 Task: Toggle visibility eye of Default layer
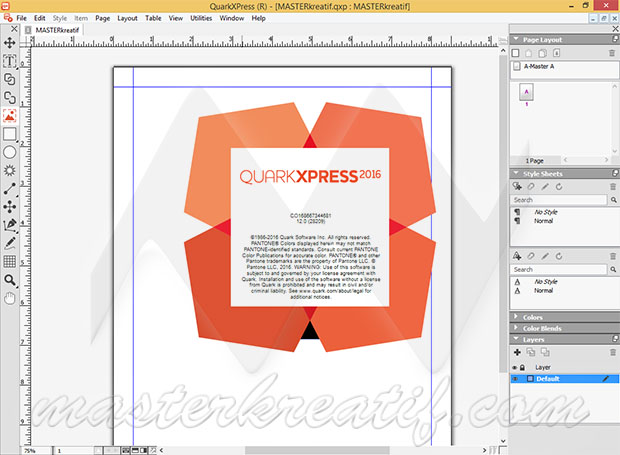coord(515,379)
